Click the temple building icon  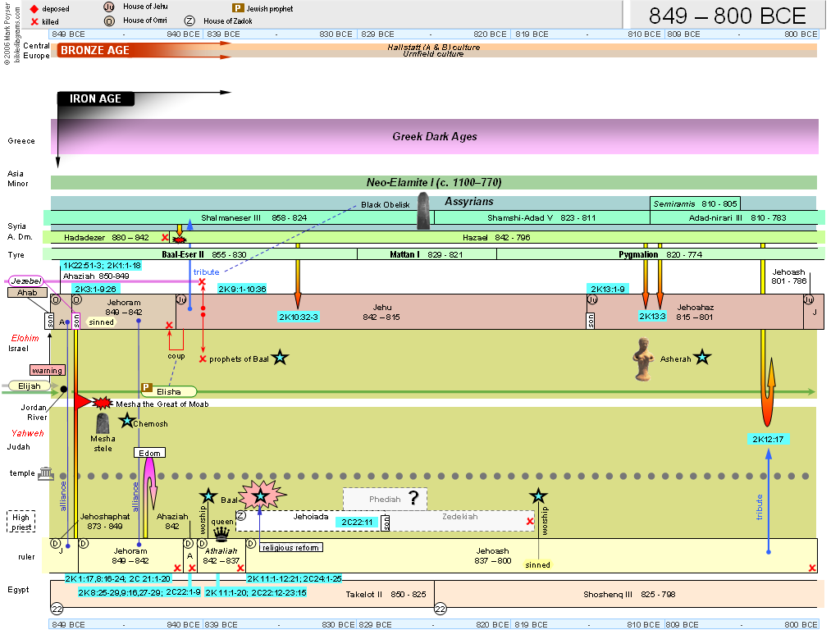(x=46, y=474)
